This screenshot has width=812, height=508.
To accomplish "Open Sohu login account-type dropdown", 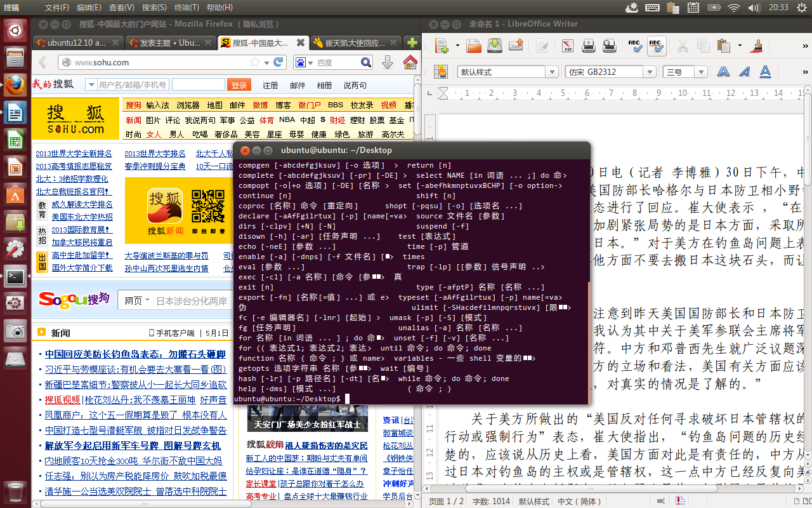I will [91, 84].
